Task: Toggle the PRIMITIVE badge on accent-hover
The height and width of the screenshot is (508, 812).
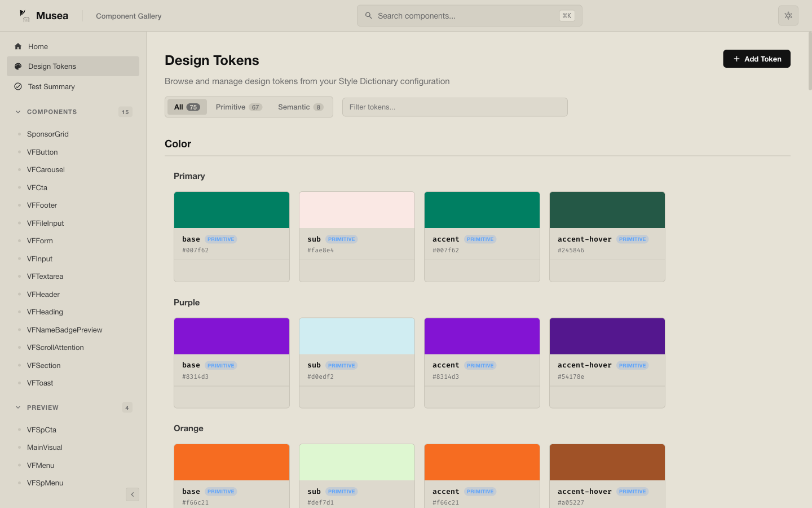Action: pyautogui.click(x=632, y=239)
